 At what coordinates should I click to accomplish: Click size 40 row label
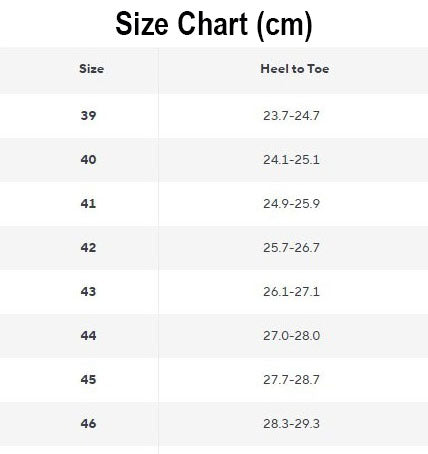click(88, 160)
